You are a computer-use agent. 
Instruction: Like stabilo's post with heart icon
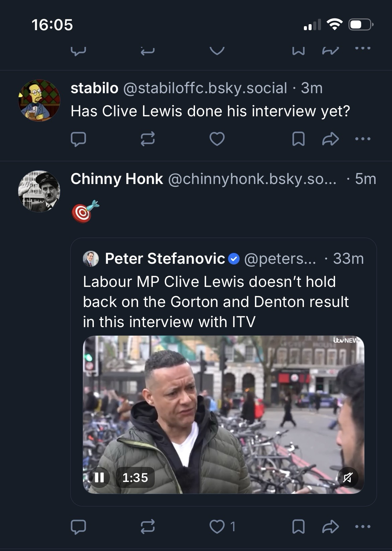coord(217,139)
